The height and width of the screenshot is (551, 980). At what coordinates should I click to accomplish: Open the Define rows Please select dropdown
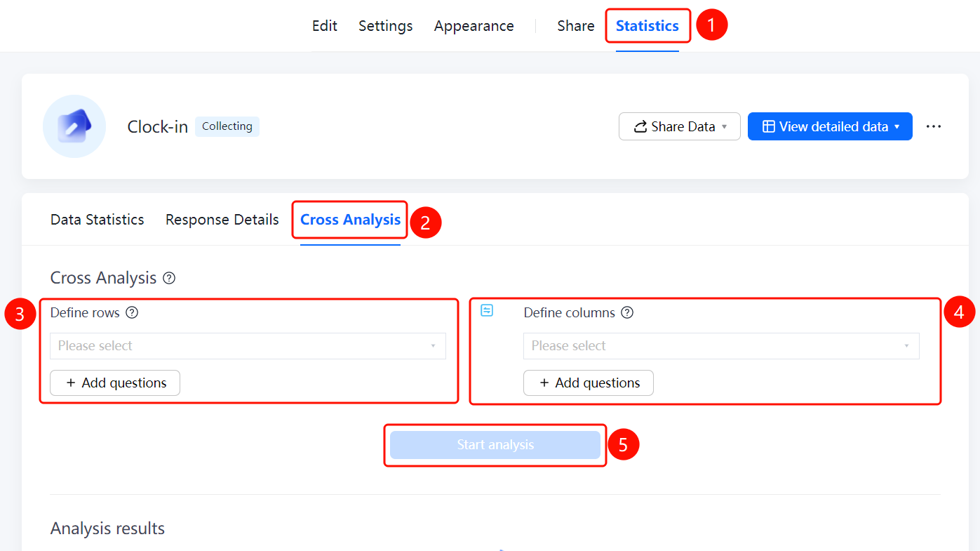(x=248, y=346)
